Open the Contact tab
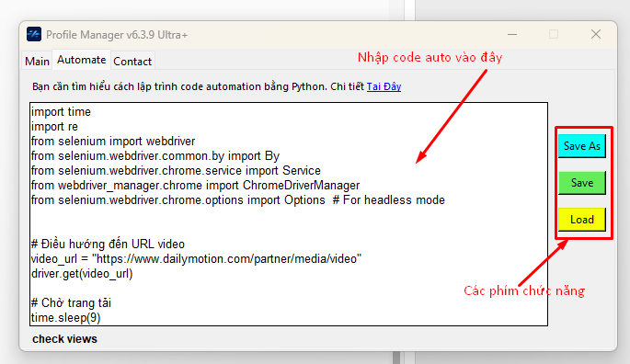 pos(132,61)
